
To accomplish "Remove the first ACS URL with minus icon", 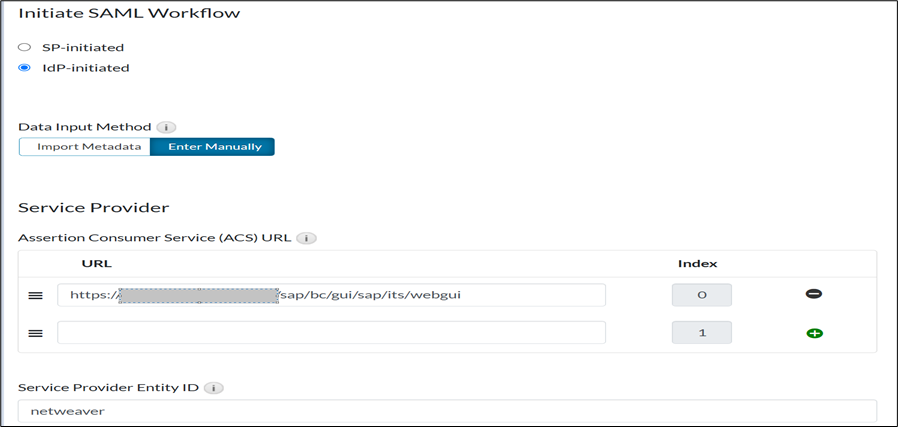I will tap(813, 294).
